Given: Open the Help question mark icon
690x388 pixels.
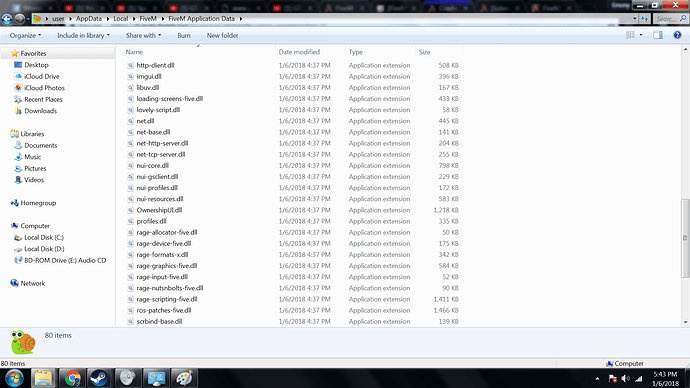Looking at the screenshot, I should (x=677, y=35).
